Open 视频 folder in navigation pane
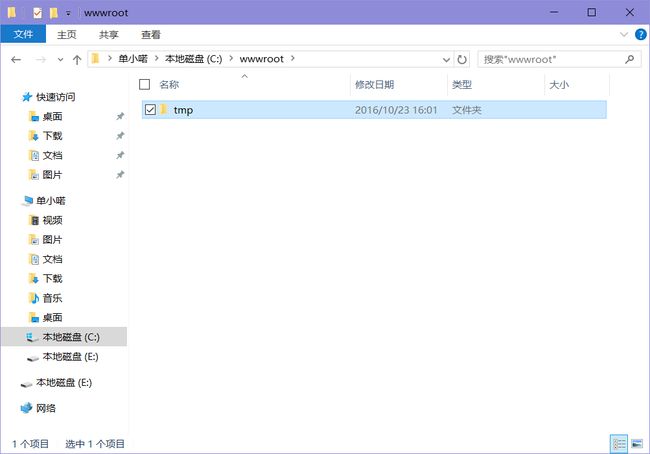This screenshot has width=650, height=454. click(52, 220)
